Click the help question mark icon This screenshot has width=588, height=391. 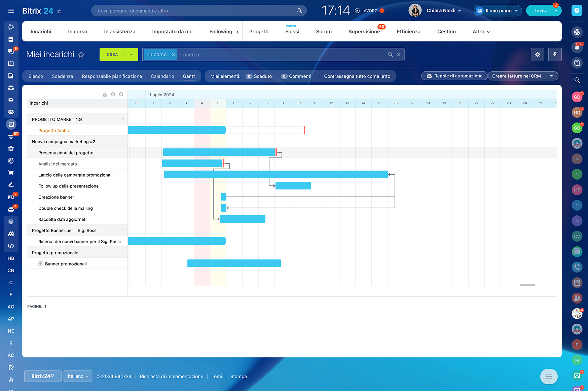577,11
